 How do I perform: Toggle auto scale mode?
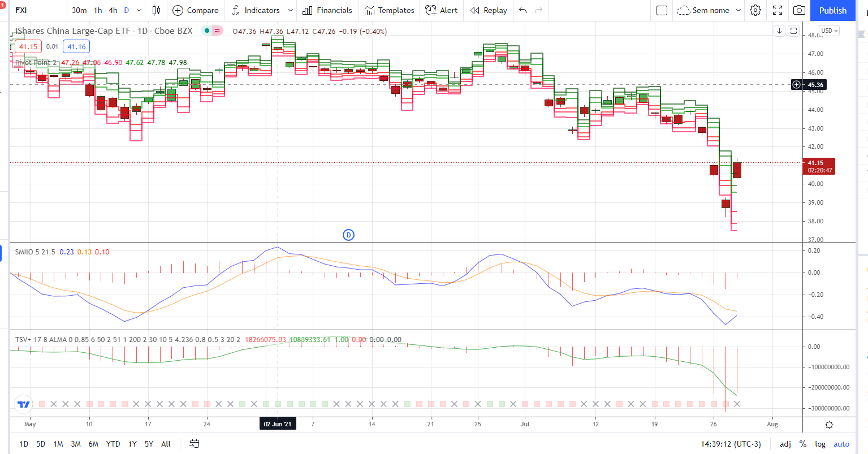(x=841, y=444)
